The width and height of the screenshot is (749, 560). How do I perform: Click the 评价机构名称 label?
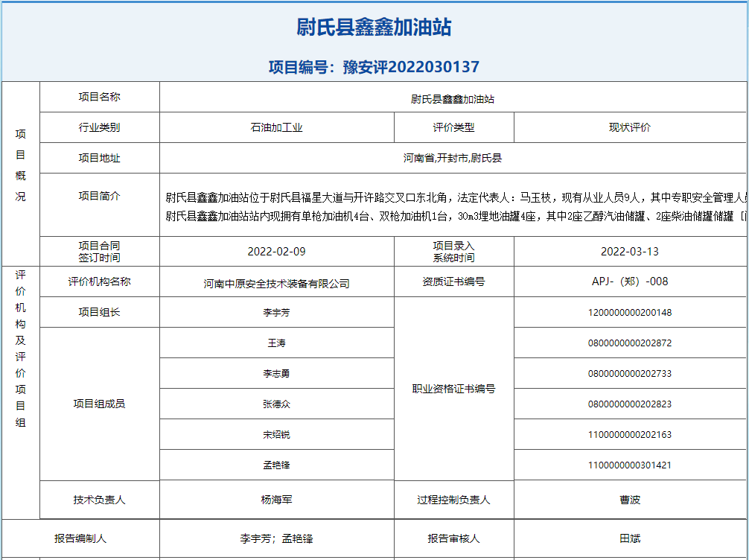99,282
